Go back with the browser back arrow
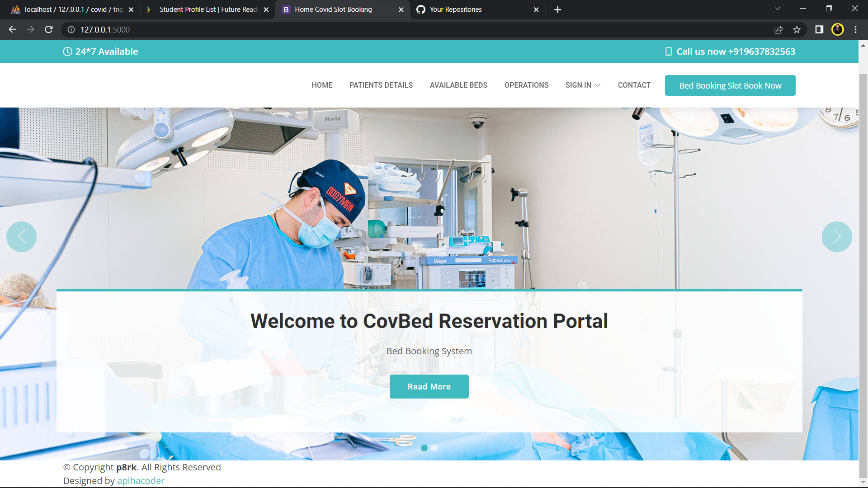This screenshot has height=488, width=868. [12, 29]
